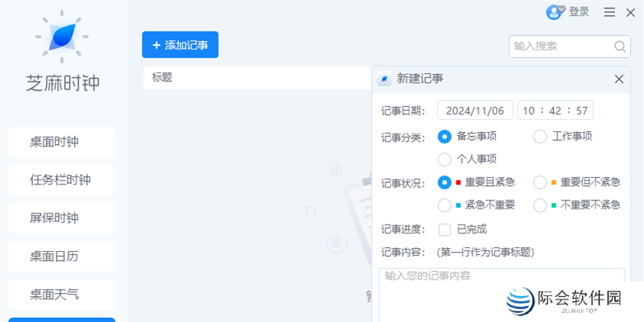Check the 已完成 checkbox

tap(444, 229)
